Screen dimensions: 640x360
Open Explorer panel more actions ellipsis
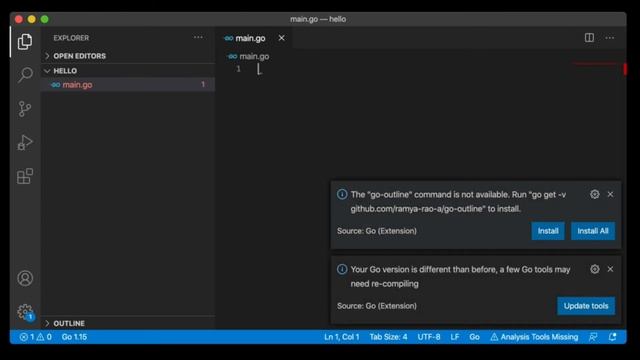pos(198,38)
